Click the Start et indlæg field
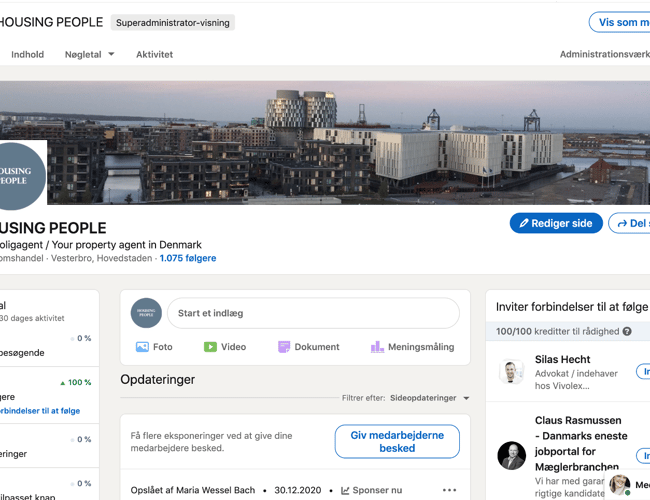The width and height of the screenshot is (650, 500). [x=312, y=313]
